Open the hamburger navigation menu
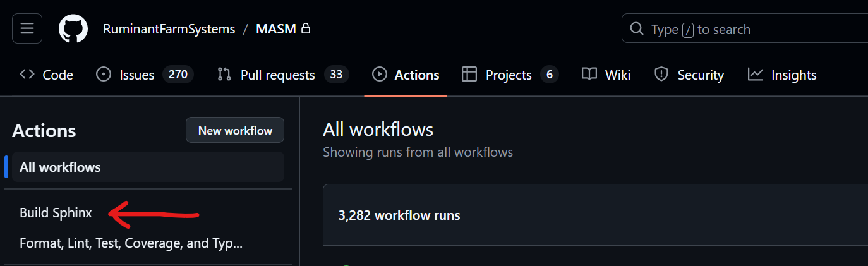 (x=27, y=29)
